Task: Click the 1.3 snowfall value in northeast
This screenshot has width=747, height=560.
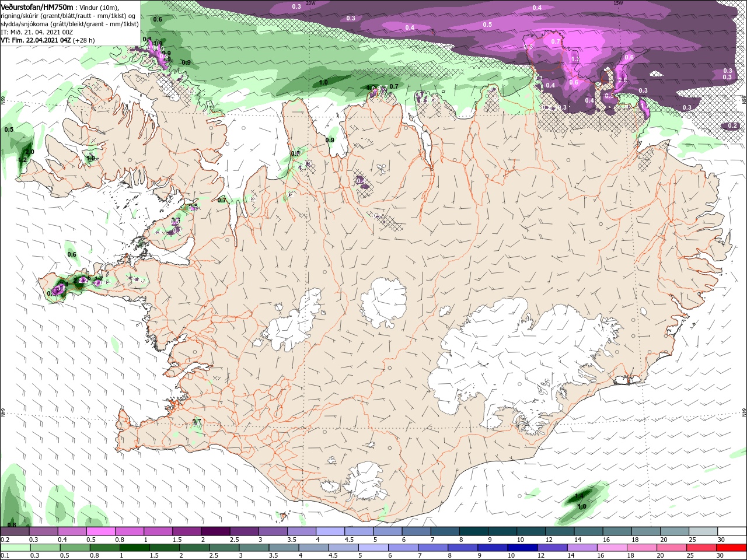Action: [x=575, y=59]
